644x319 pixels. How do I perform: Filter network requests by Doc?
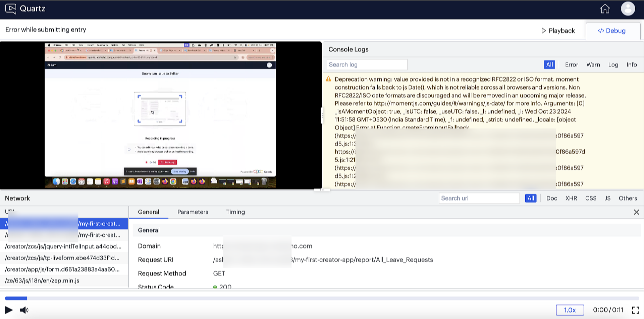click(x=552, y=198)
